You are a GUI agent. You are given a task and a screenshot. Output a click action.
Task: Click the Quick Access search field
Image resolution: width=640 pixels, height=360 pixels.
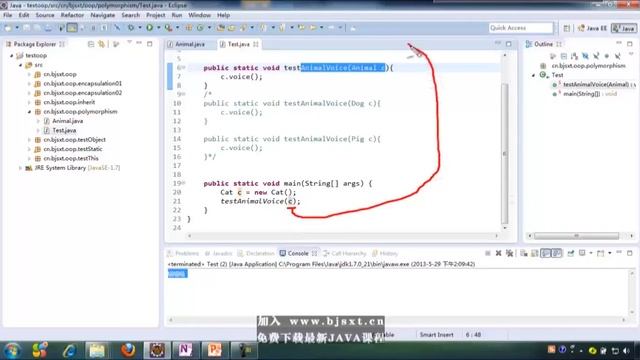coord(521,28)
